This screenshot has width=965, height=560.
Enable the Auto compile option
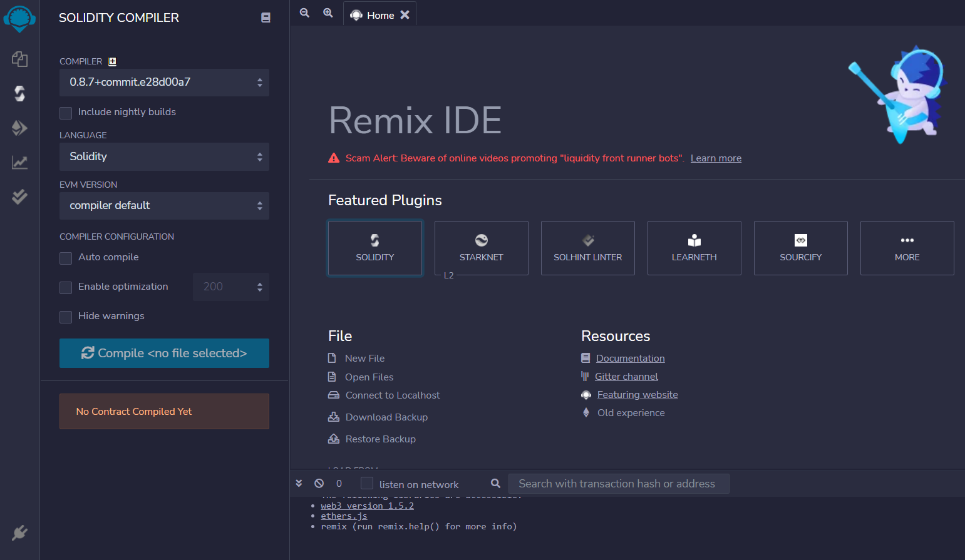(x=66, y=258)
